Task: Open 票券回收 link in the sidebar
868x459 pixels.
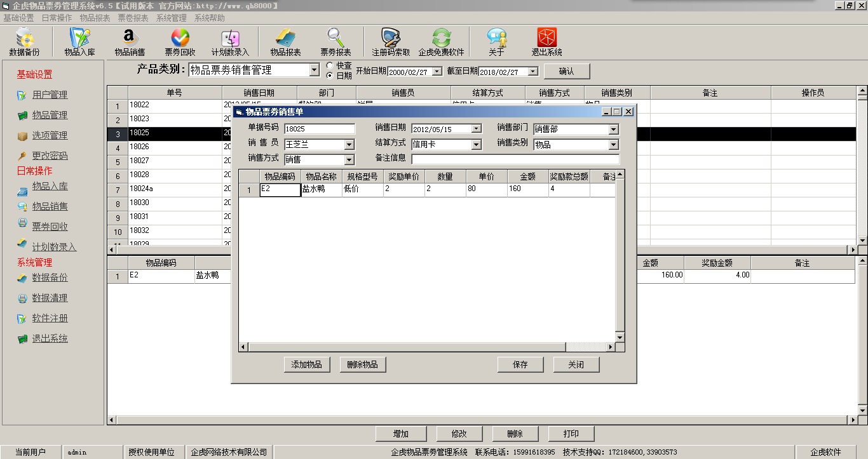Action: point(50,227)
